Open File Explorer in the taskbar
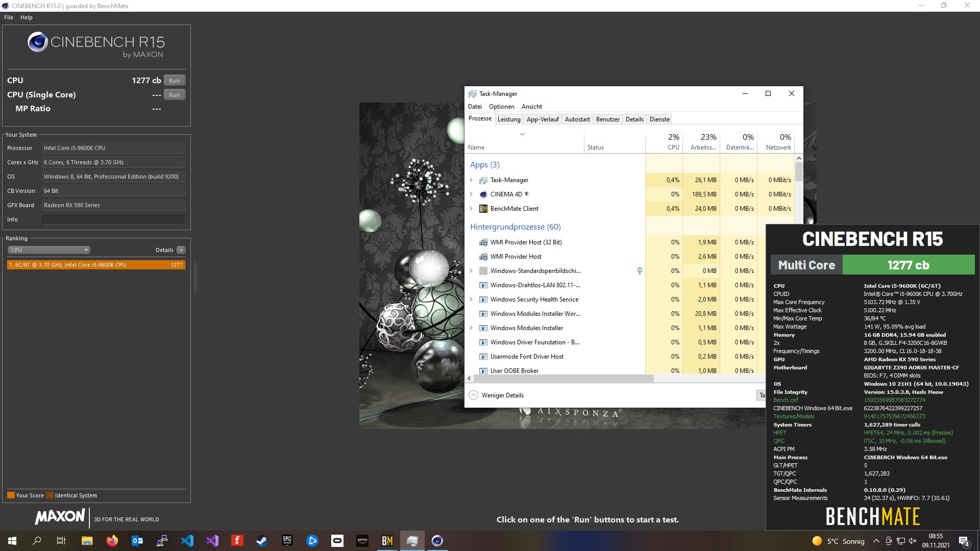This screenshot has width=980, height=551. (x=87, y=541)
